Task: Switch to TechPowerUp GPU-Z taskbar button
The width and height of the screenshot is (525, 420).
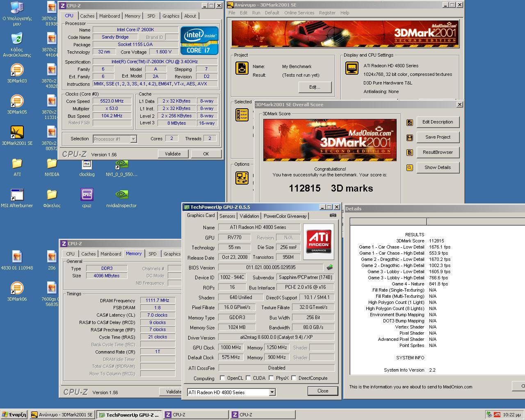Action: point(129,415)
